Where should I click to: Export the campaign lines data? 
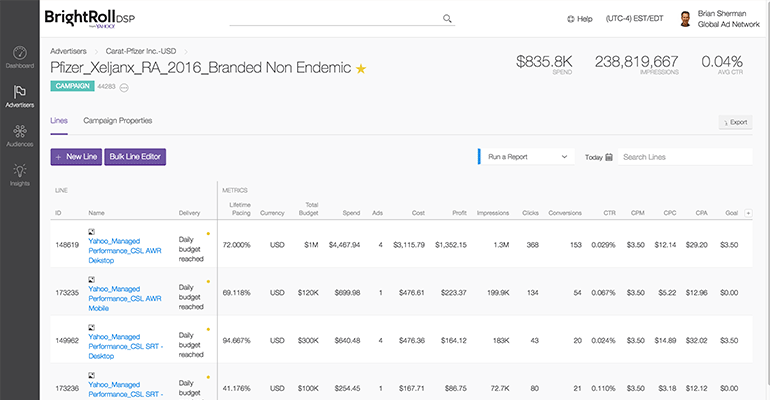(735, 122)
